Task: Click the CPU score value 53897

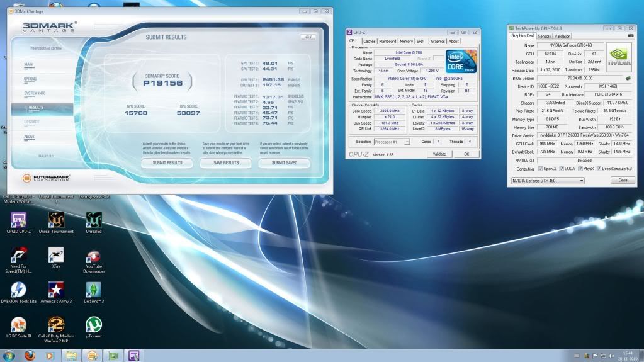Action: (x=188, y=113)
